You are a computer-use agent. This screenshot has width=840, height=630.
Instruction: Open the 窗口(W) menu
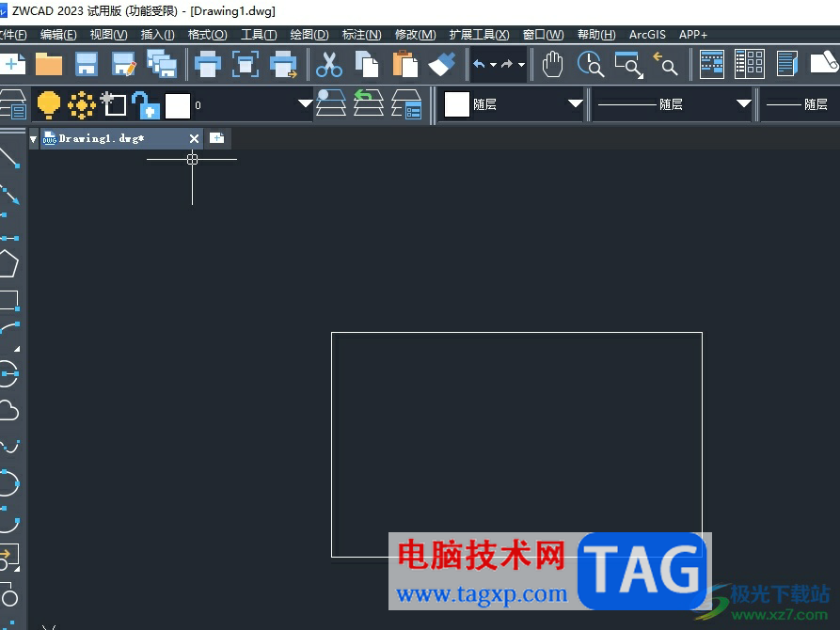543,35
